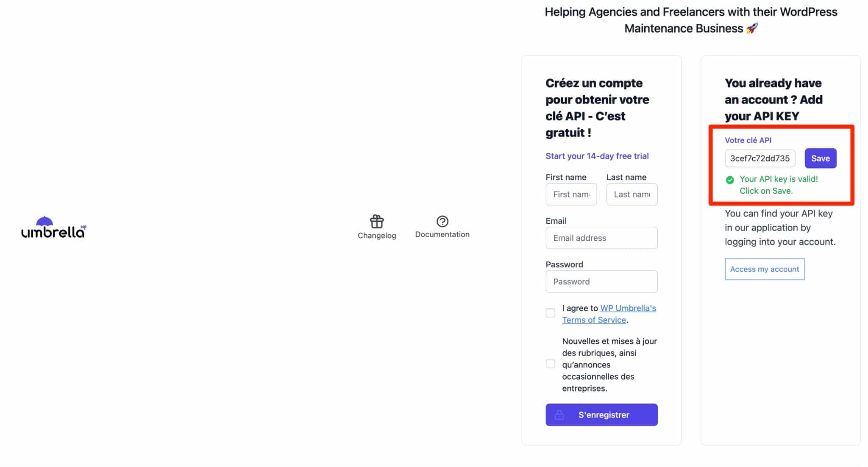
Task: Click the Votre clé API input
Action: (759, 158)
